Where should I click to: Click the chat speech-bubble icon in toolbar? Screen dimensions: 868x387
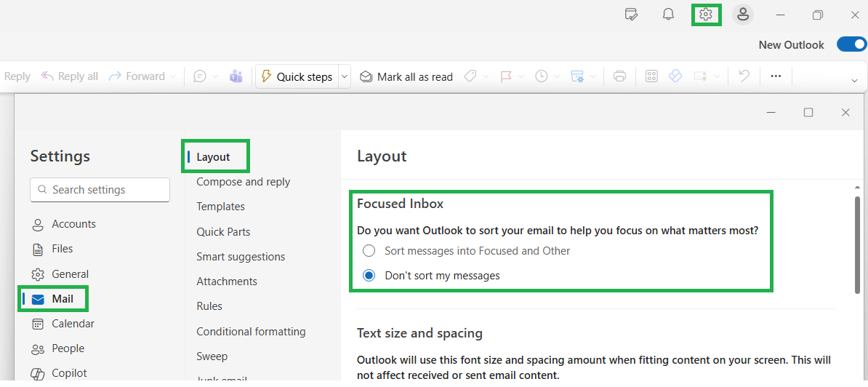(200, 76)
